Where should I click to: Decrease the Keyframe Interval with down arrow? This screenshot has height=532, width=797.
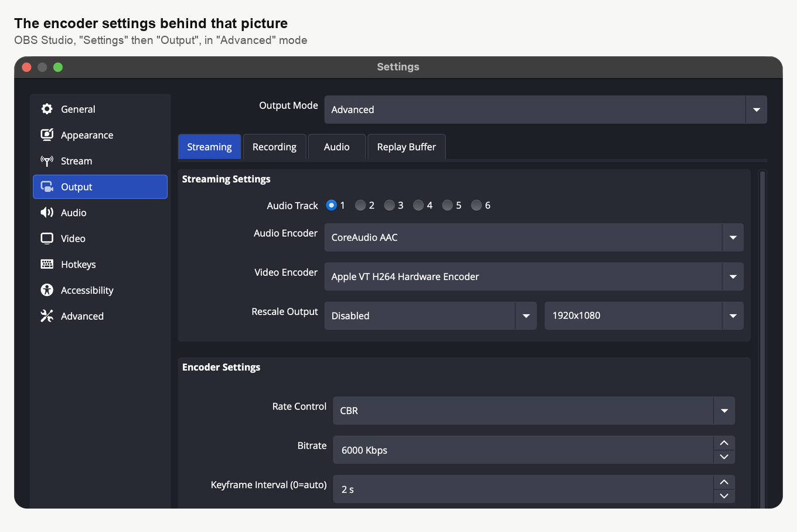[x=724, y=496]
